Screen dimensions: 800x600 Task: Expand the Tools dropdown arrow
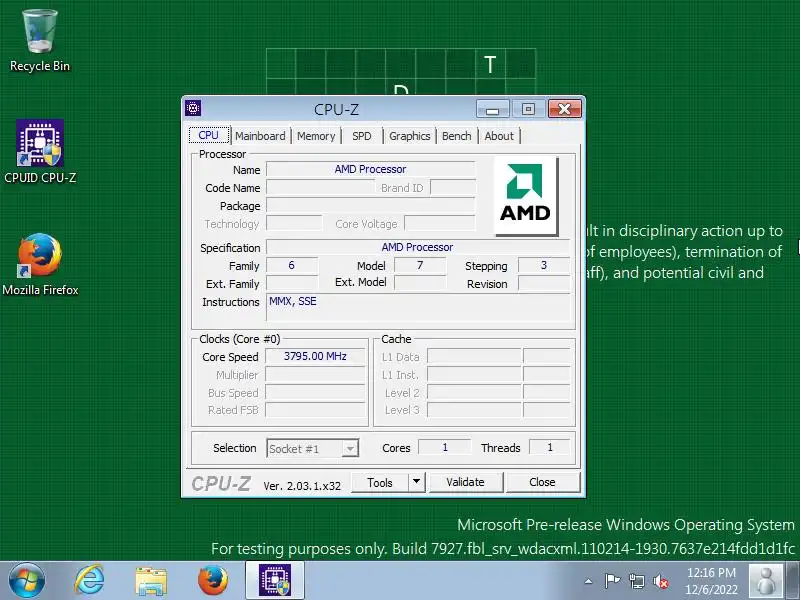[x=417, y=482]
